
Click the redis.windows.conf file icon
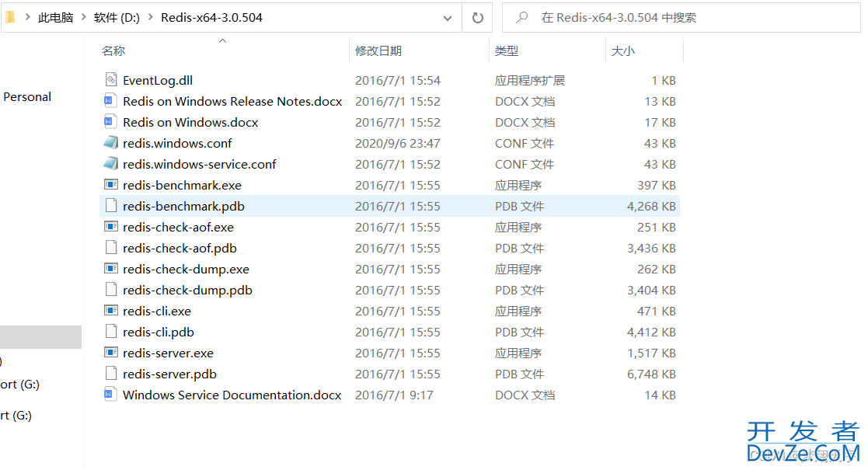pyautogui.click(x=110, y=143)
